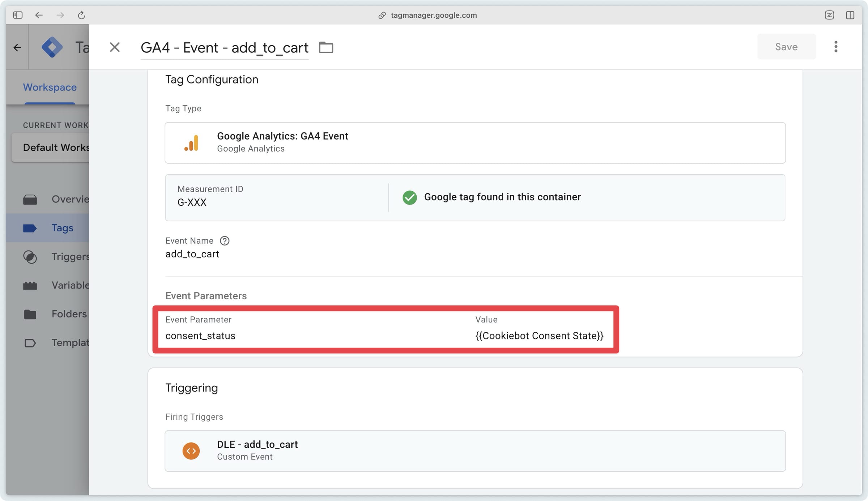Open the three-dot more actions menu
This screenshot has height=501, width=868.
[835, 47]
